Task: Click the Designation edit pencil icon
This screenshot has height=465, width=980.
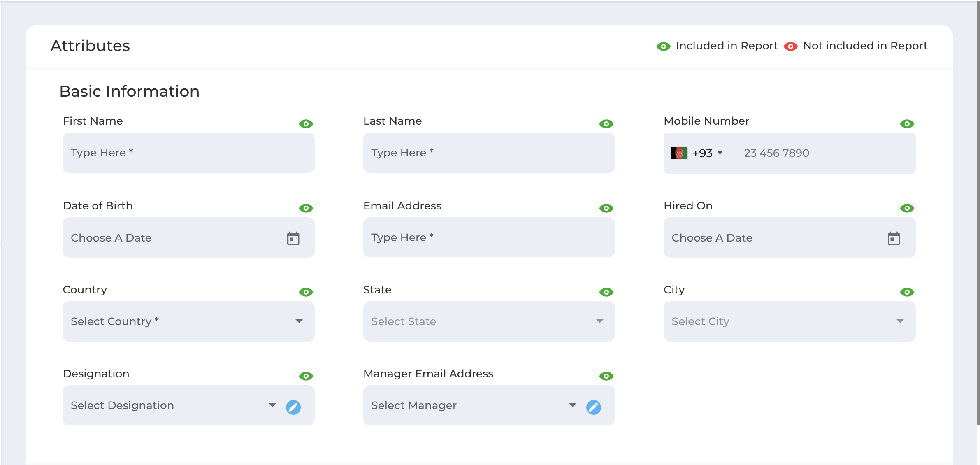Action: 293,407
